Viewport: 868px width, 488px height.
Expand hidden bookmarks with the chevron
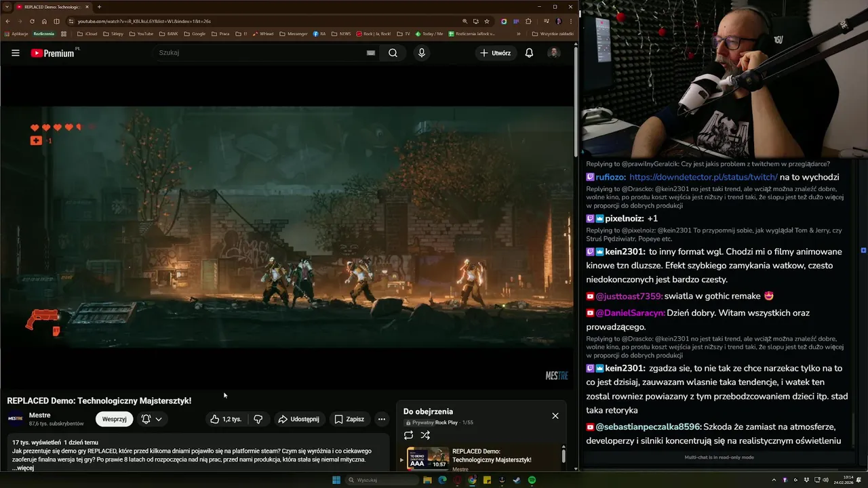click(x=519, y=33)
